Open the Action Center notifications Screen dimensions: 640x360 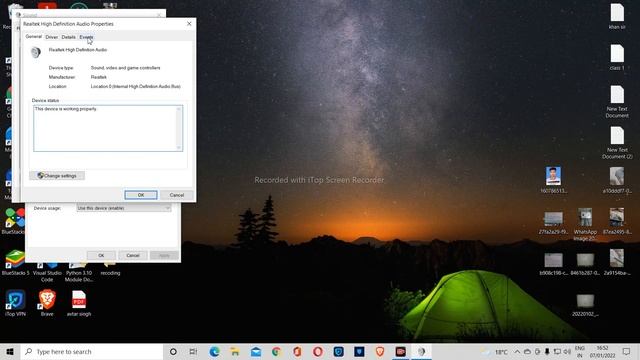pyautogui.click(x=627, y=352)
